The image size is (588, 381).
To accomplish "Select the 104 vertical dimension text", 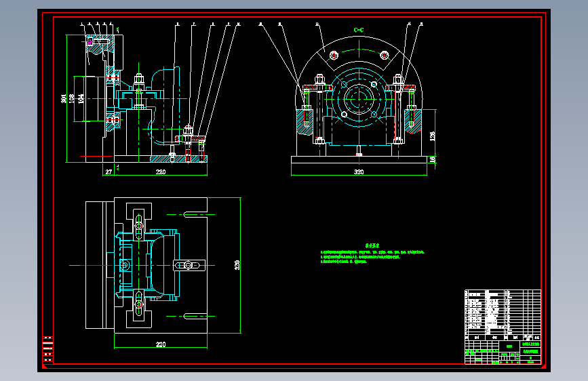I will 81,98.
